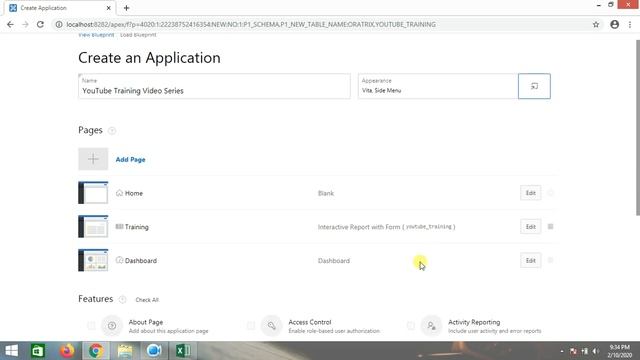Open the Add Page link
Image resolution: width=640 pixels, height=360 pixels.
click(130, 160)
